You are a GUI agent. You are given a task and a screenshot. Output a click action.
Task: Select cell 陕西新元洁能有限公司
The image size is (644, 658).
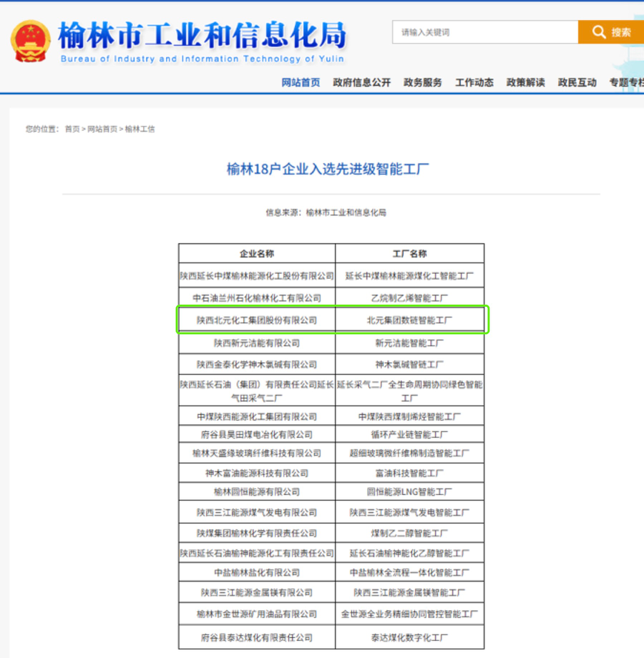257,343
